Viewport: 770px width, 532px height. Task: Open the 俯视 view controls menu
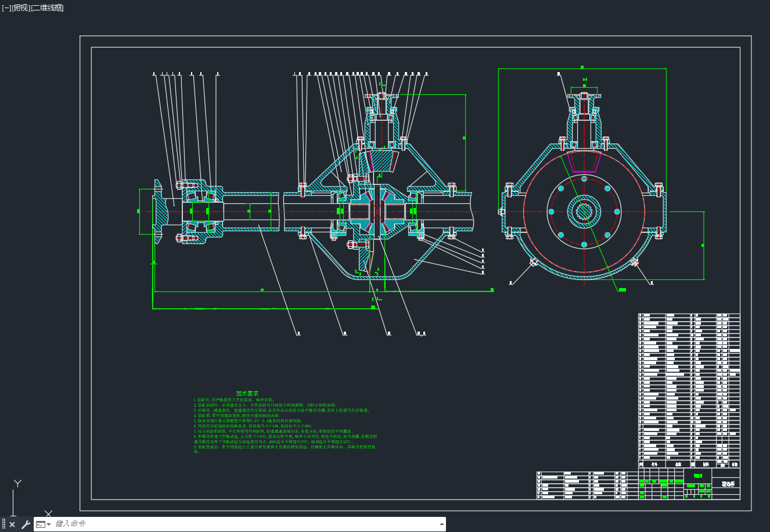[21, 8]
